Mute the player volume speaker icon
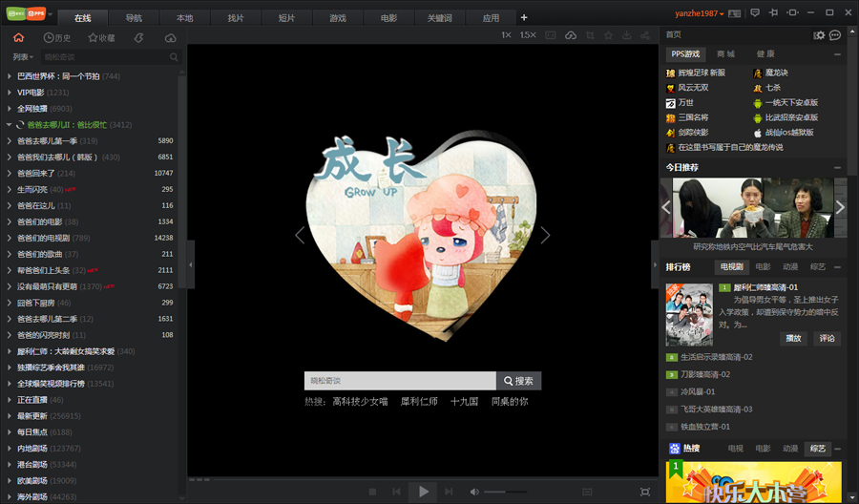 pyautogui.click(x=474, y=492)
